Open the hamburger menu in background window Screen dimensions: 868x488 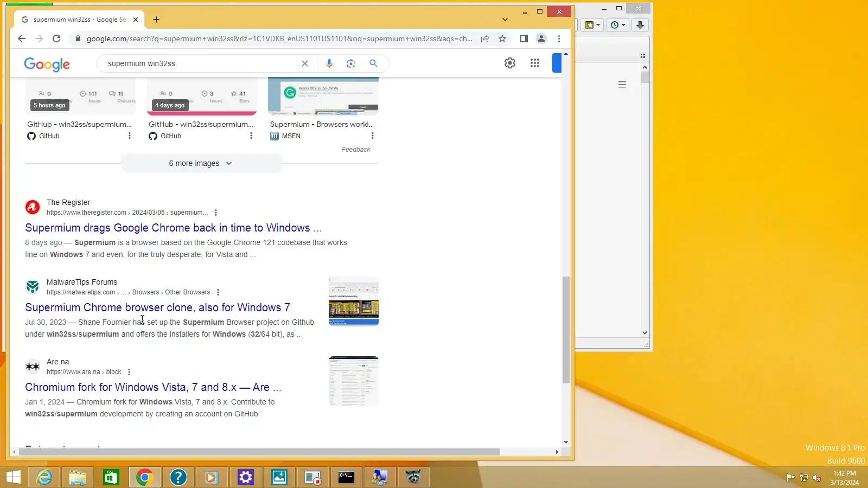click(x=622, y=85)
